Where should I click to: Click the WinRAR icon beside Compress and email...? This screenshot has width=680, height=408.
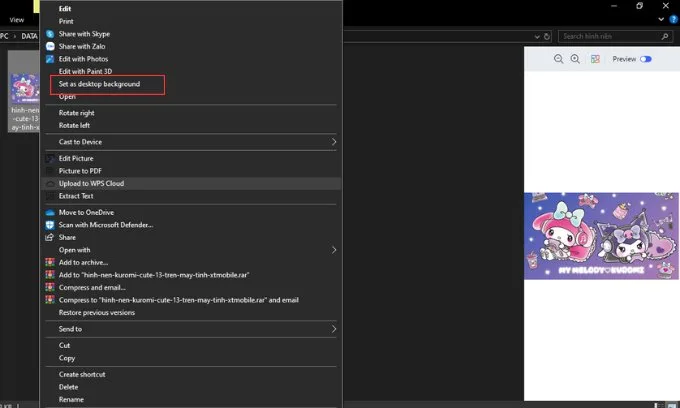point(50,287)
